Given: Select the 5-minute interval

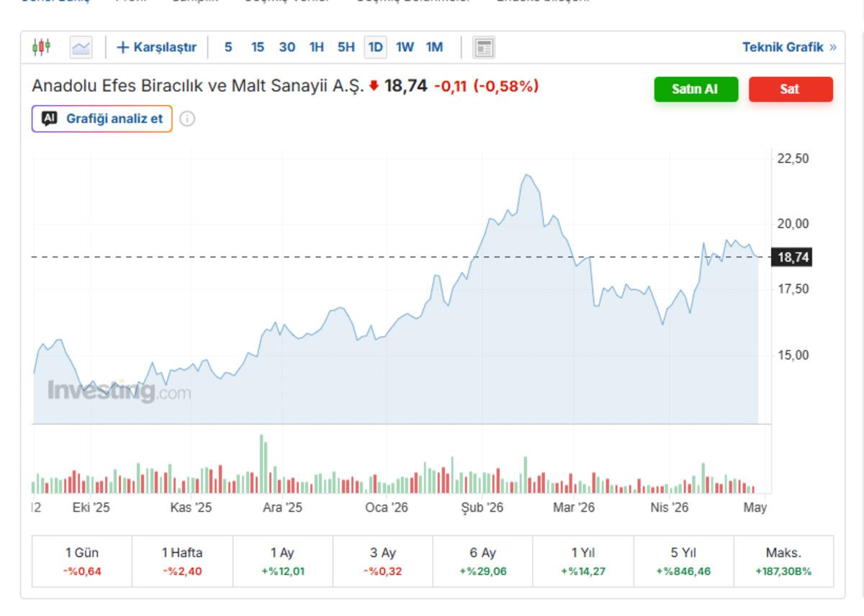Looking at the screenshot, I should (x=228, y=47).
